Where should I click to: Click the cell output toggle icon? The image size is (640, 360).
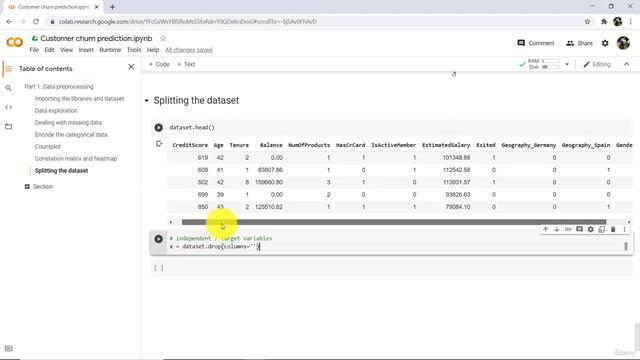159,144
